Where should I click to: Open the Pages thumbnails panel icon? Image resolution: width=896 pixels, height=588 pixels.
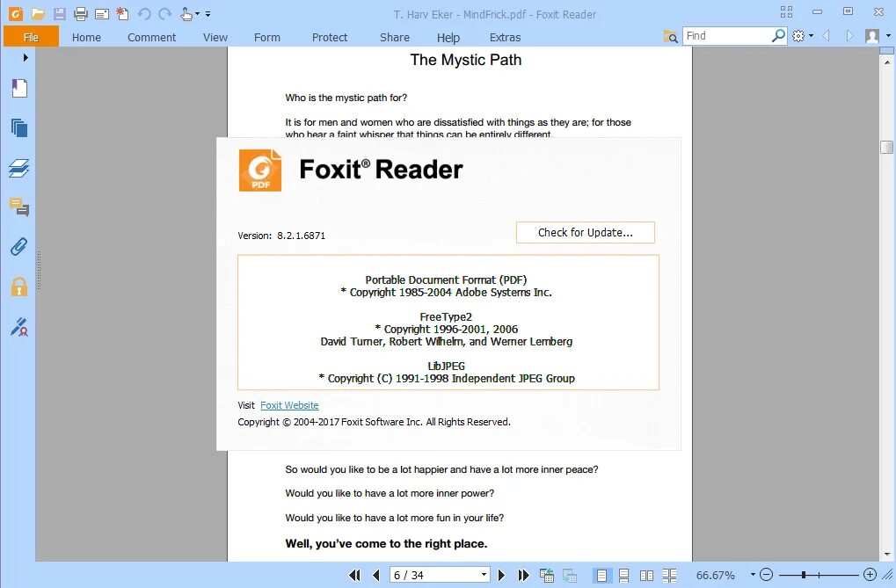[19, 128]
